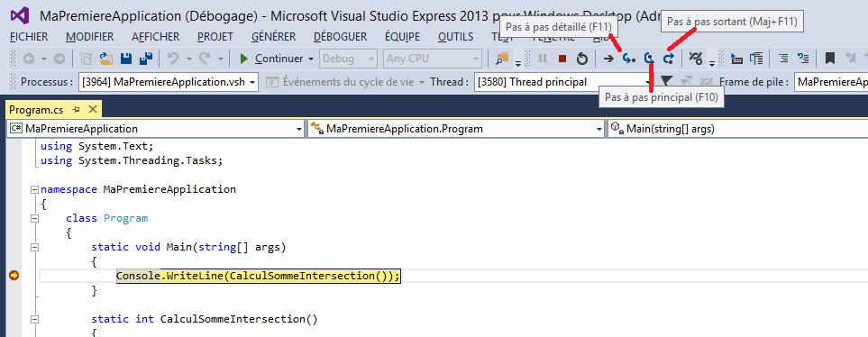Collapse the CalculSommeIntersection method block
The width and height of the screenshot is (868, 337).
[x=35, y=319]
